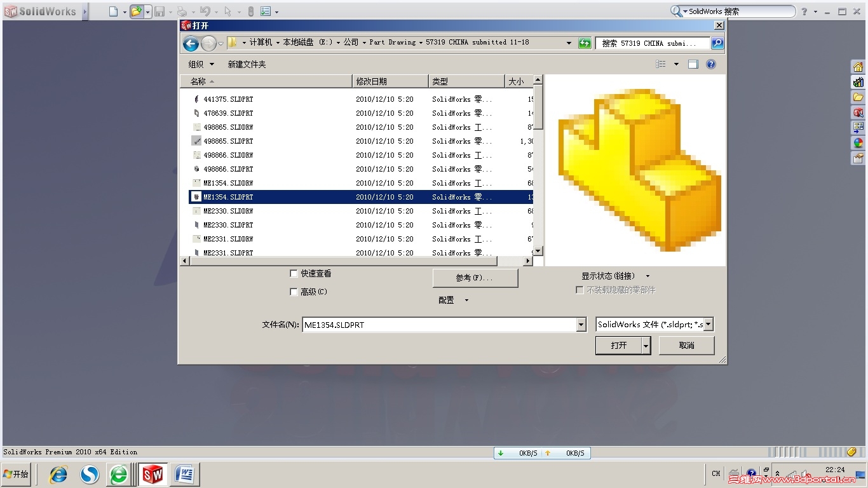Expand the 文件名 filename dropdown arrow
This screenshot has width=868, height=488.
click(x=581, y=325)
